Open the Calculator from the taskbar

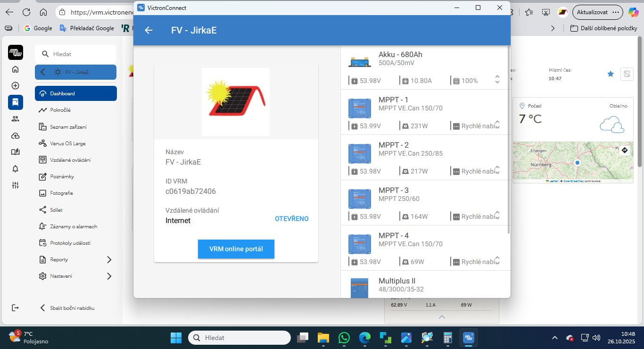coord(448,338)
